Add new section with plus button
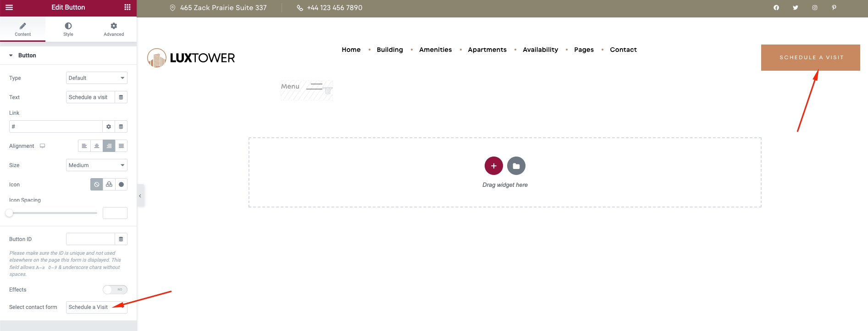The image size is (868, 331). pyautogui.click(x=493, y=166)
